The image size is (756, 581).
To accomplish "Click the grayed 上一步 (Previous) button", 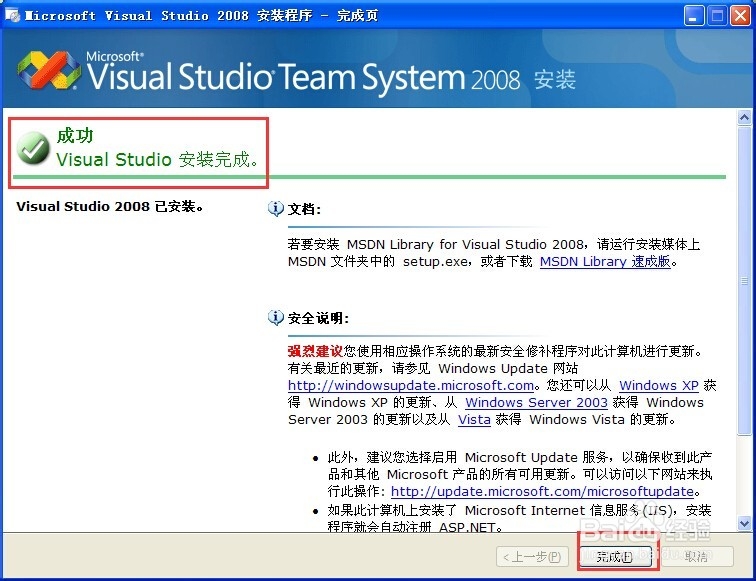I will (532, 557).
